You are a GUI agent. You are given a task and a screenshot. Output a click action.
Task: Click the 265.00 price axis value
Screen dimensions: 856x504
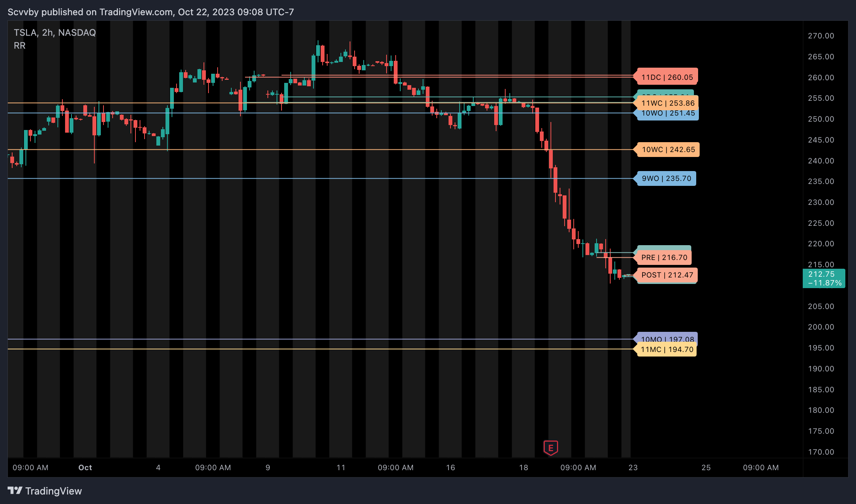point(821,57)
